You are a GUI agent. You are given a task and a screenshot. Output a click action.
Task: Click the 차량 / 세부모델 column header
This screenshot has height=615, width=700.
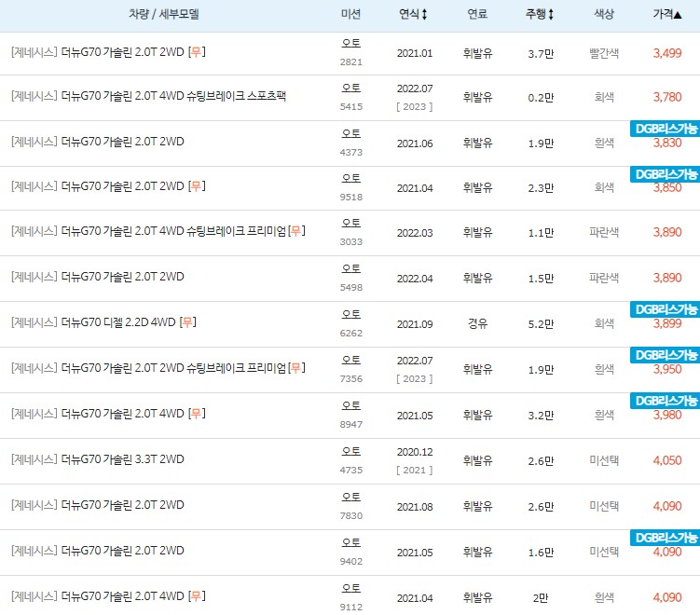point(164,14)
